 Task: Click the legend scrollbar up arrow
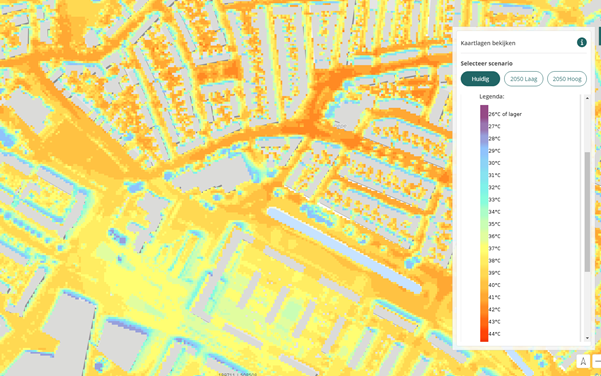point(587,98)
